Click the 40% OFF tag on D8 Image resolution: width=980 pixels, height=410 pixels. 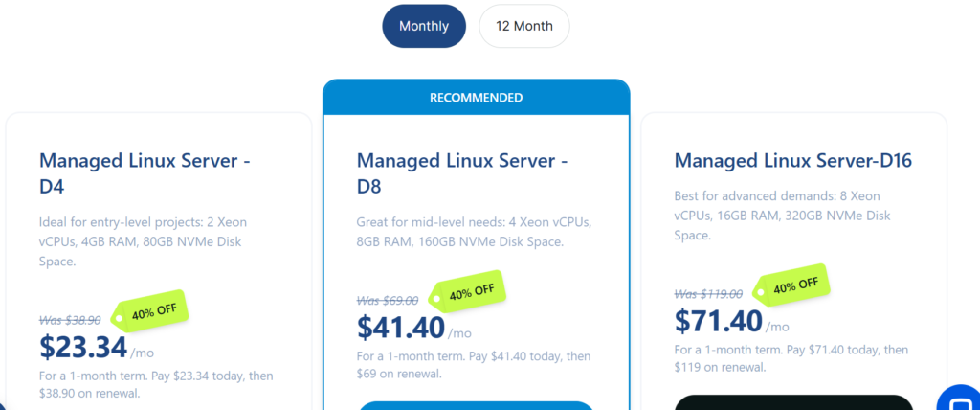pyautogui.click(x=467, y=291)
